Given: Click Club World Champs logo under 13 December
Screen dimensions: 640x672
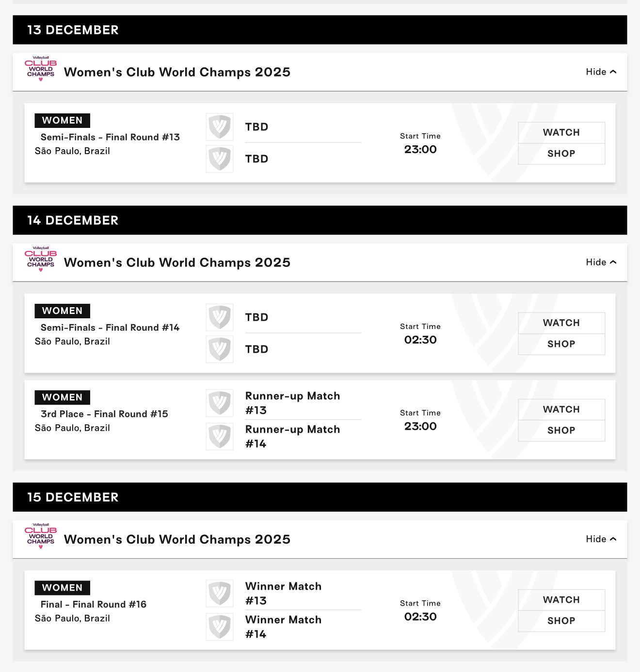Looking at the screenshot, I should [41, 69].
